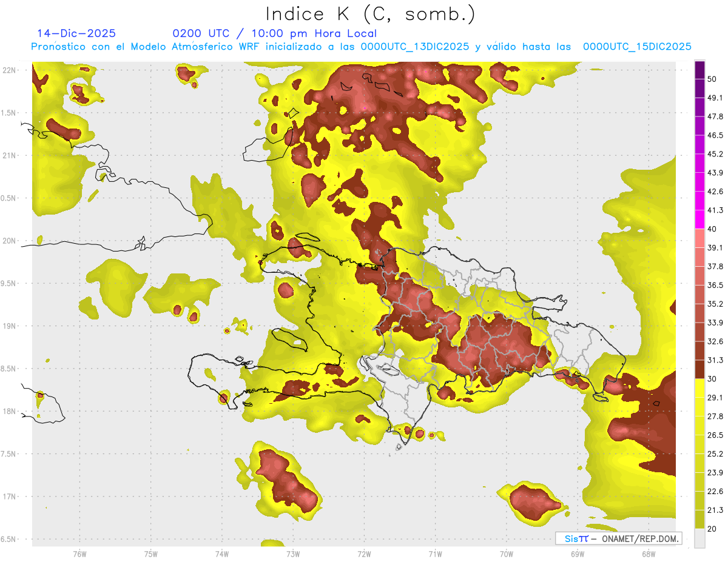Click the '8.5N' latitude label
Viewport: 728px width, 562px height.
pyautogui.click(x=9, y=369)
